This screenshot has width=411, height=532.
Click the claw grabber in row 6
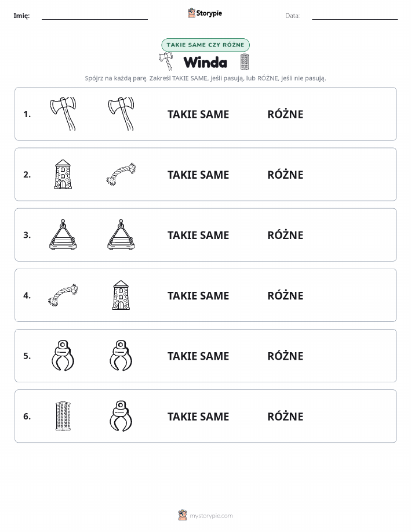121,416
